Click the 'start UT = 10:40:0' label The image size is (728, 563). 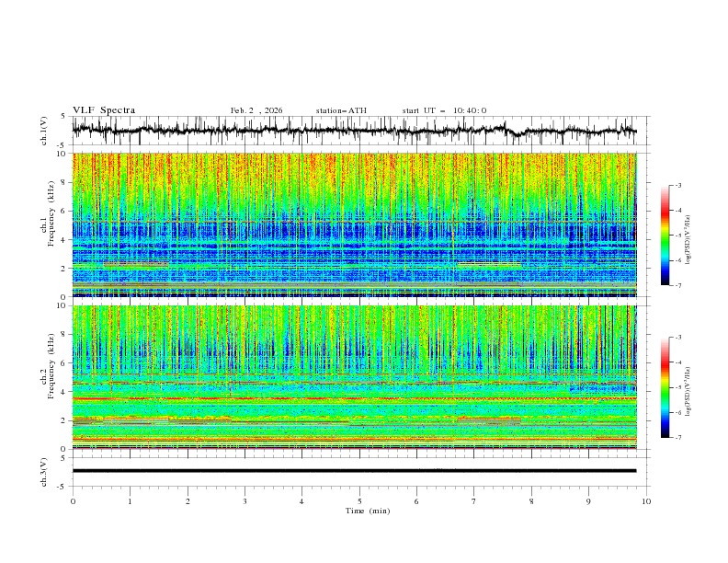[x=444, y=110]
